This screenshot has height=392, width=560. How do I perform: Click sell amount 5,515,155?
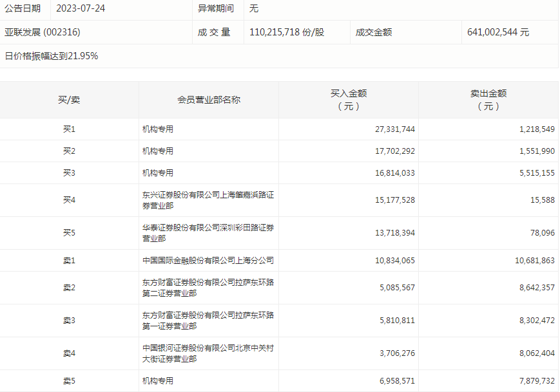[537, 173]
